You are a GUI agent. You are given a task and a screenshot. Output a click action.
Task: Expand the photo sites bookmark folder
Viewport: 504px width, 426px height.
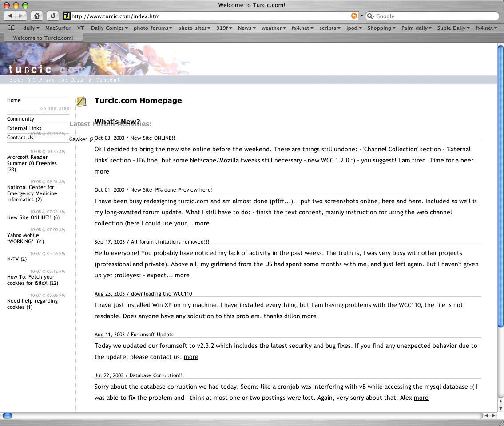coord(194,28)
